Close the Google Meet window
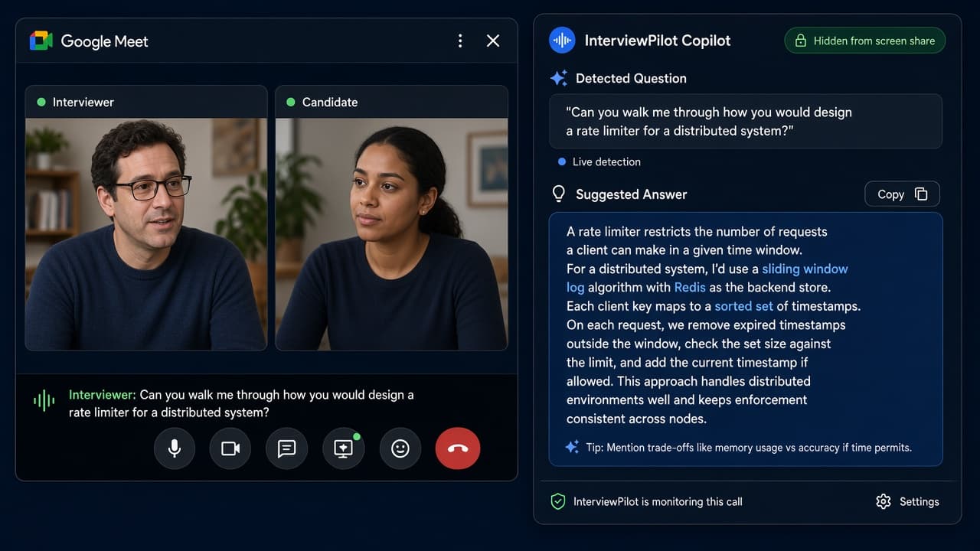Image resolution: width=980 pixels, height=551 pixels. click(493, 41)
